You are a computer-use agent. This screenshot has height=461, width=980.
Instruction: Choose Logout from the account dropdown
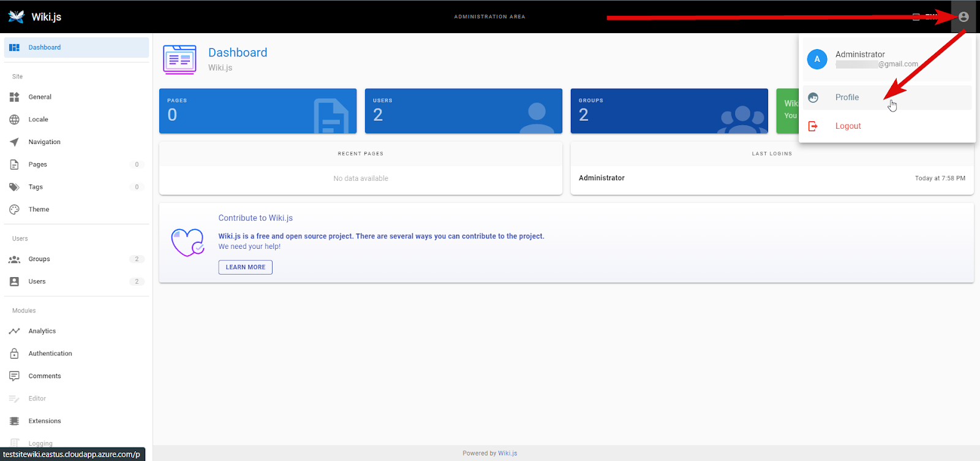click(x=887, y=126)
